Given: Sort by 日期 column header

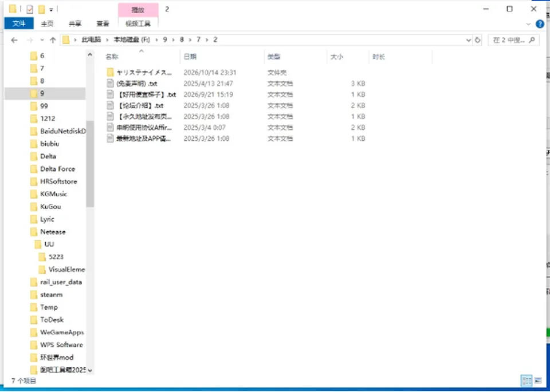Looking at the screenshot, I should coord(190,57).
